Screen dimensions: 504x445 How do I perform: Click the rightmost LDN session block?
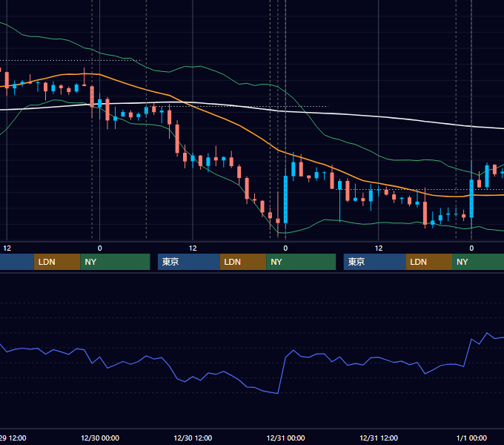tap(429, 262)
